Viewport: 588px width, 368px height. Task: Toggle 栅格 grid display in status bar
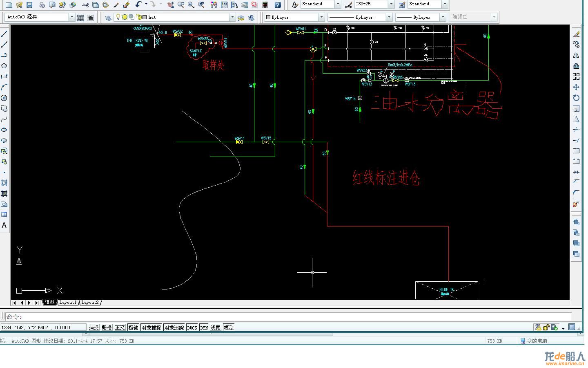point(107,328)
